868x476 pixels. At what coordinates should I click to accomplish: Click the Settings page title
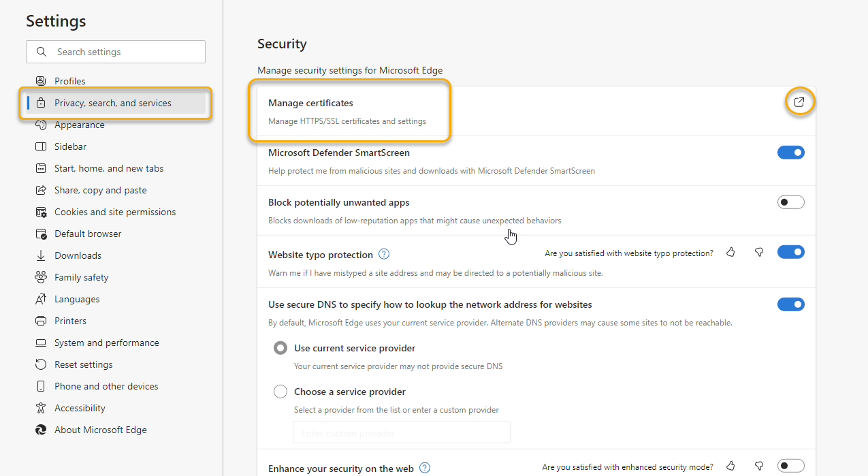tap(56, 21)
